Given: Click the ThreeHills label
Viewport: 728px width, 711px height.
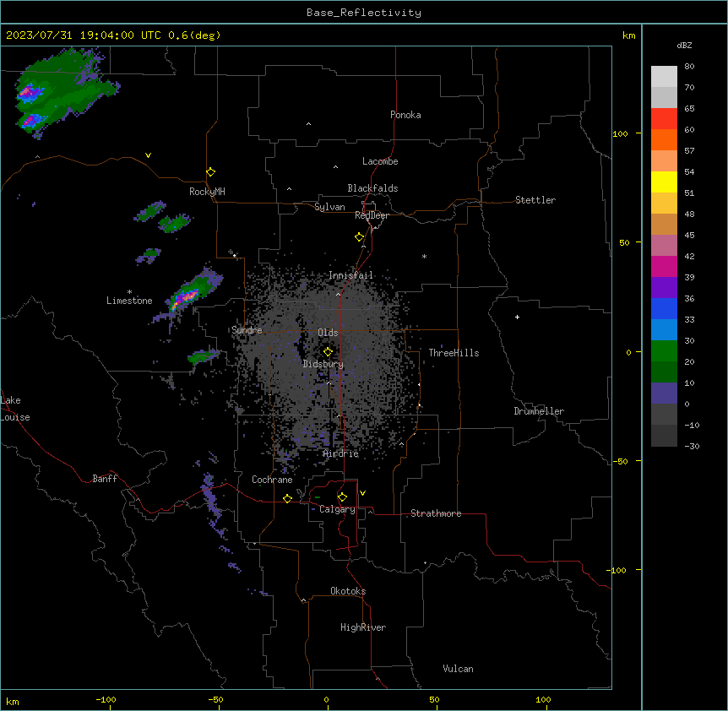Looking at the screenshot, I should [454, 353].
